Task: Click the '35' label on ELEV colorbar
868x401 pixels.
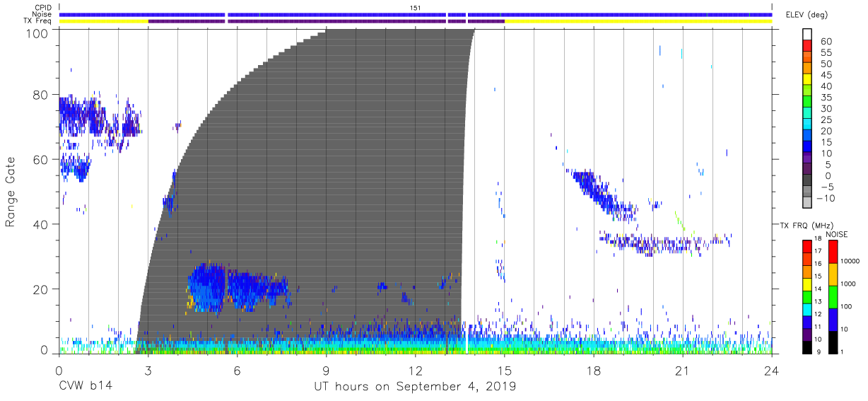Action: click(826, 98)
